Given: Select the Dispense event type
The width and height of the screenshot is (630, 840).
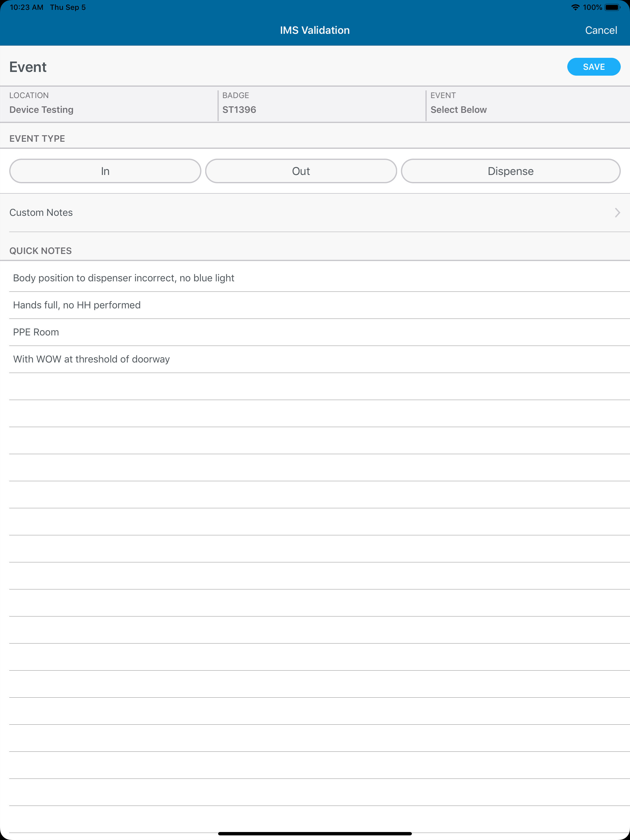Looking at the screenshot, I should point(511,171).
